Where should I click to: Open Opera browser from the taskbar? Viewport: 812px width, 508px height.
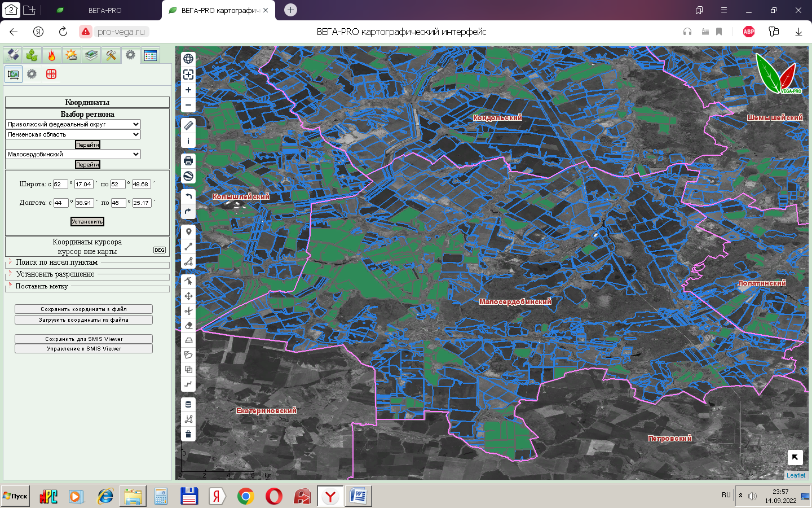(274, 496)
